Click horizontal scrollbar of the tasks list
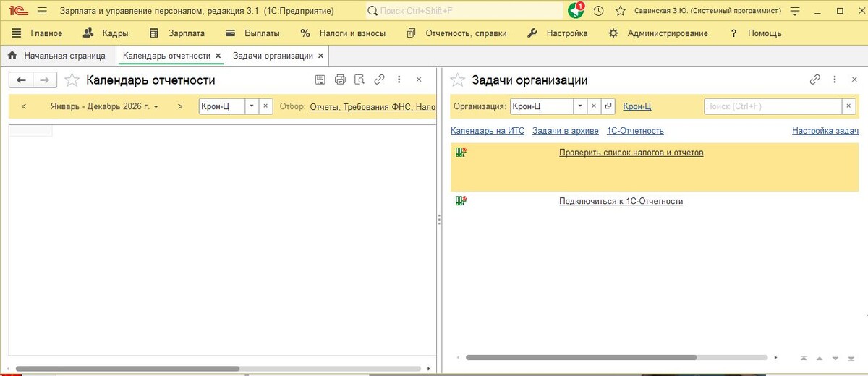This screenshot has height=376, width=868. point(581,357)
